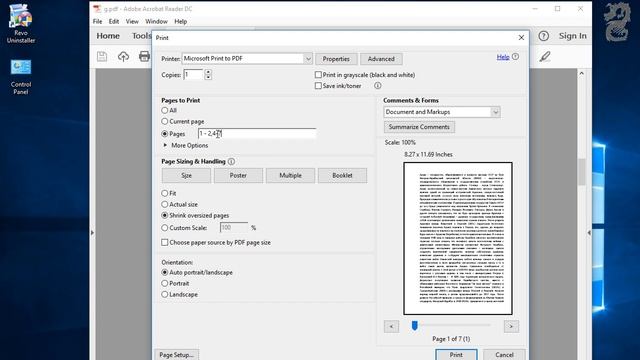Click the printer toolbar icon
The image size is (640, 360).
[x=144, y=56]
